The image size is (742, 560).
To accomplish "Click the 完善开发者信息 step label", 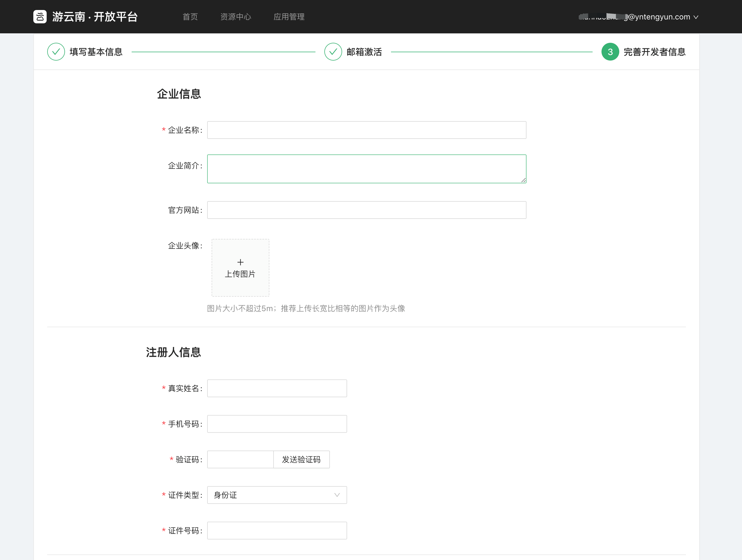I will pyautogui.click(x=655, y=52).
